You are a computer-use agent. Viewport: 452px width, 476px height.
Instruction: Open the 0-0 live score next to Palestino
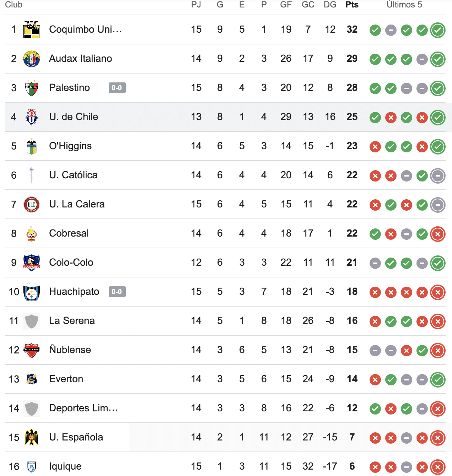click(117, 88)
